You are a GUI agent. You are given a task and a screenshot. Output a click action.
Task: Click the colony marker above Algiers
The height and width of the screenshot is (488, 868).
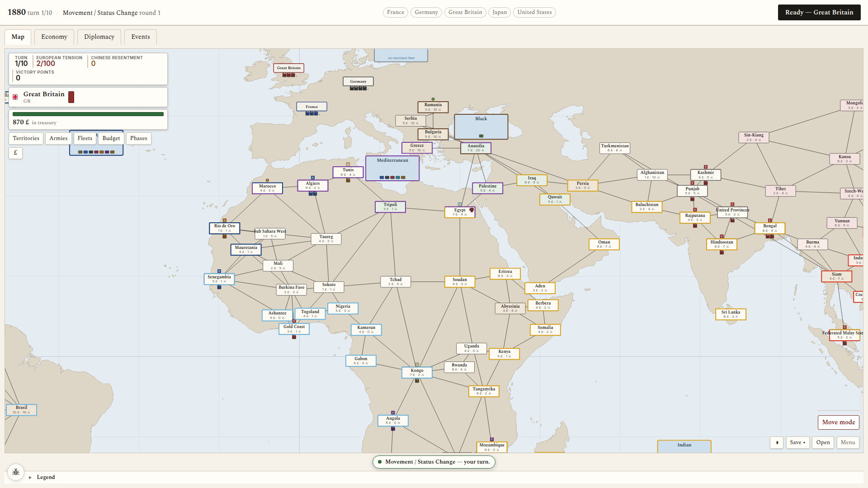coord(312,178)
